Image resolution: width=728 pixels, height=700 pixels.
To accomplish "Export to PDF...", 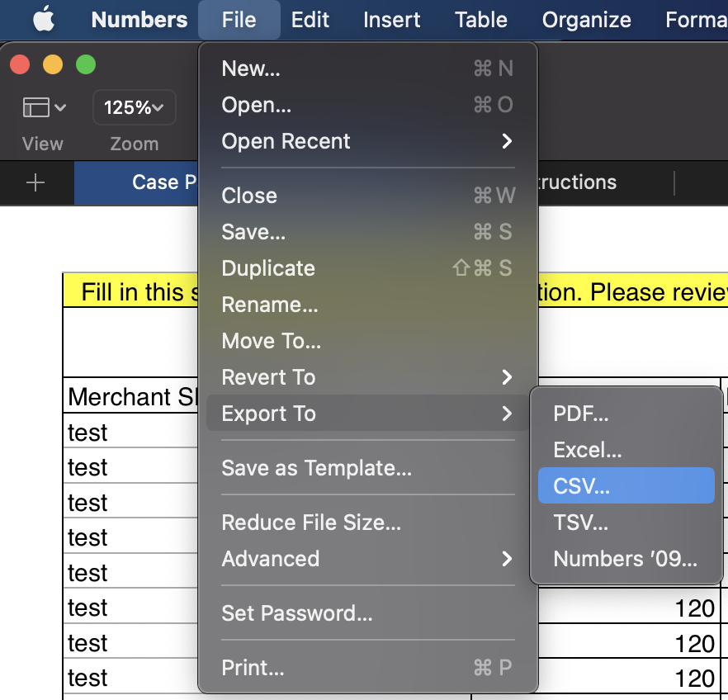I will pos(626,413).
